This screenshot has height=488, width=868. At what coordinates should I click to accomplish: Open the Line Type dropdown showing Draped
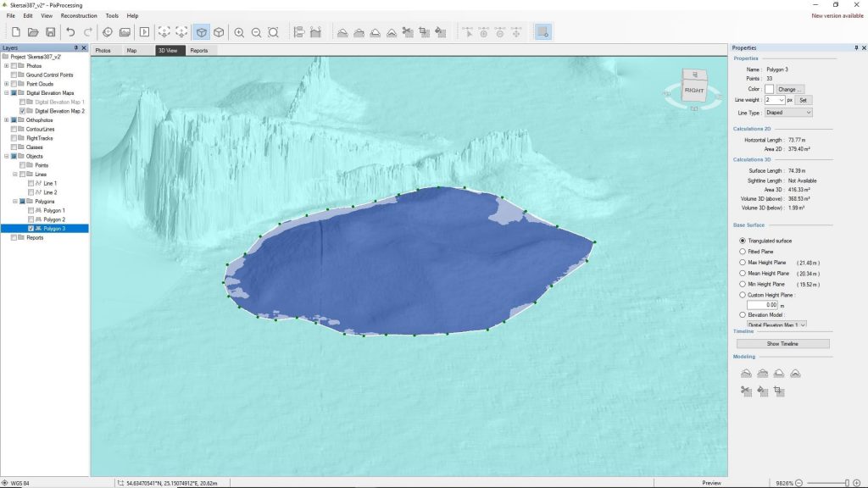pyautogui.click(x=787, y=111)
